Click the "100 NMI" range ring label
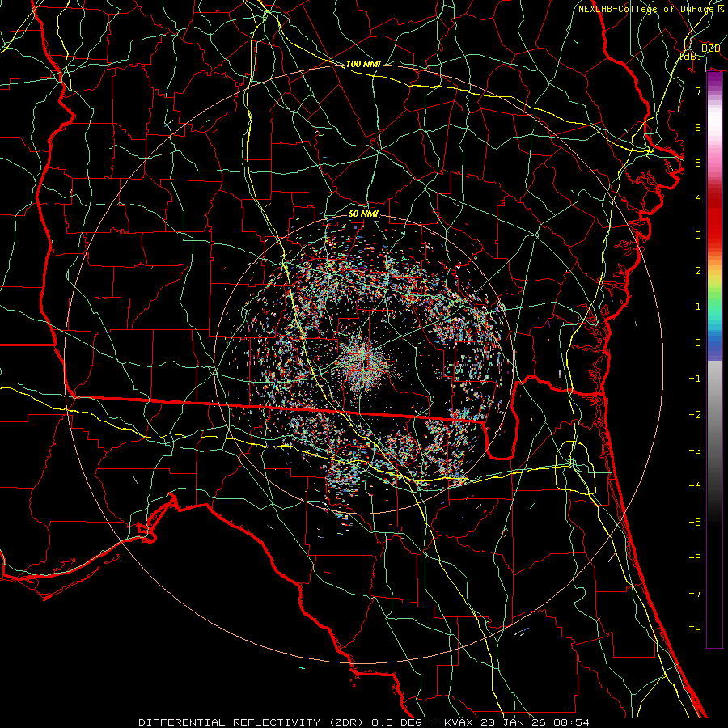This screenshot has width=728, height=728. tap(363, 64)
